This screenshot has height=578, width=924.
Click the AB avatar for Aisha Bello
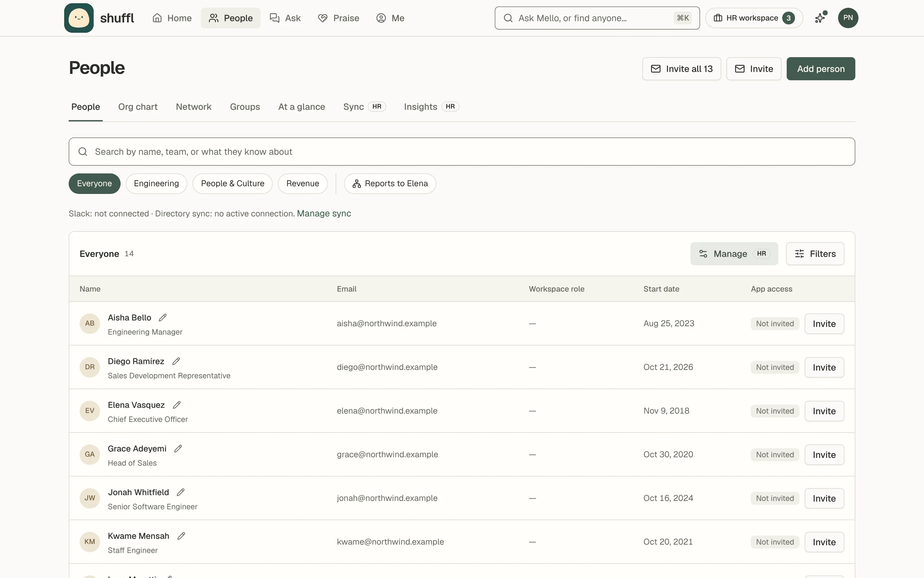[x=90, y=323]
